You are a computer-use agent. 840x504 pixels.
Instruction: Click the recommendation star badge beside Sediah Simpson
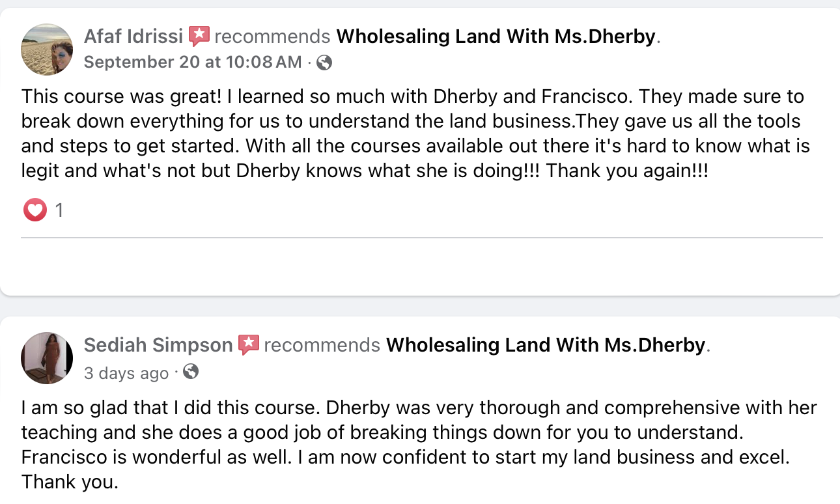pyautogui.click(x=249, y=345)
